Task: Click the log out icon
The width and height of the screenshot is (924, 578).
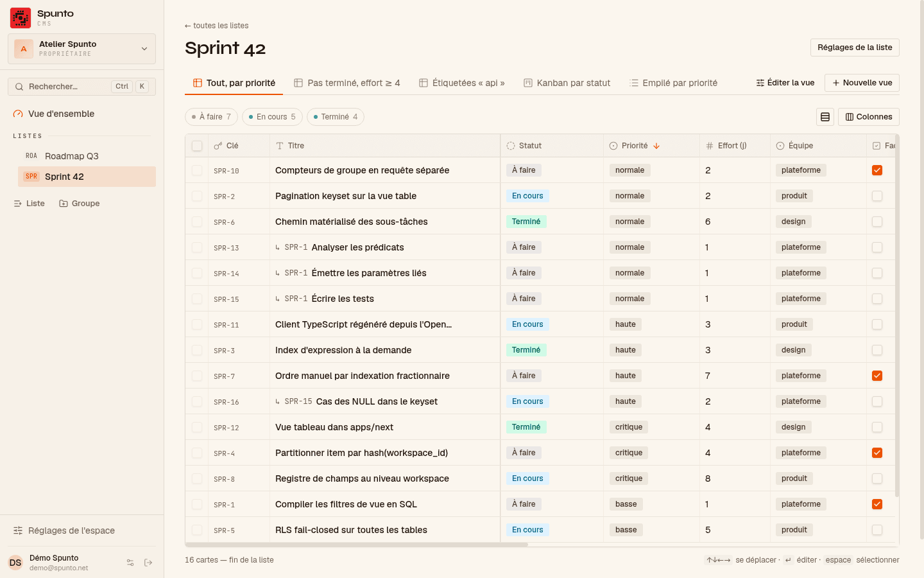Action: 148,563
